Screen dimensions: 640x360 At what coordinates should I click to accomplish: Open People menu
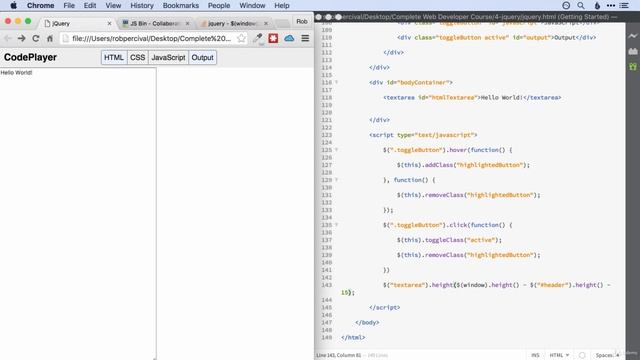coord(219,5)
